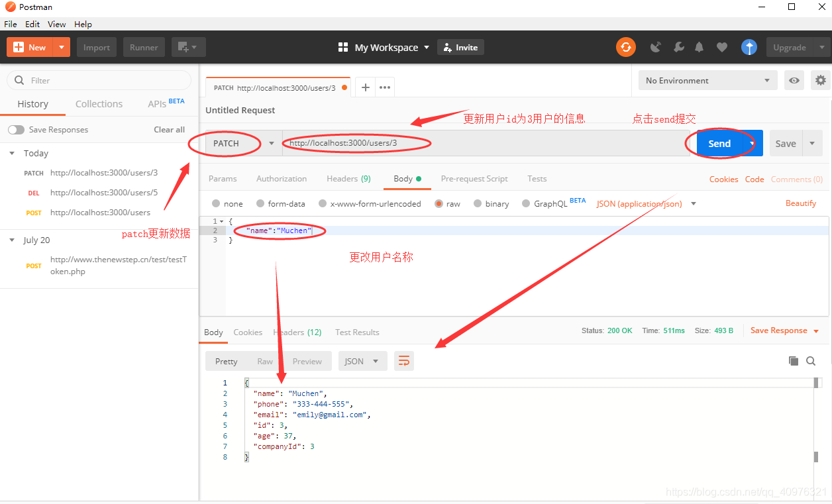Click the request URL input field
The image size is (832, 504).
tap(486, 143)
